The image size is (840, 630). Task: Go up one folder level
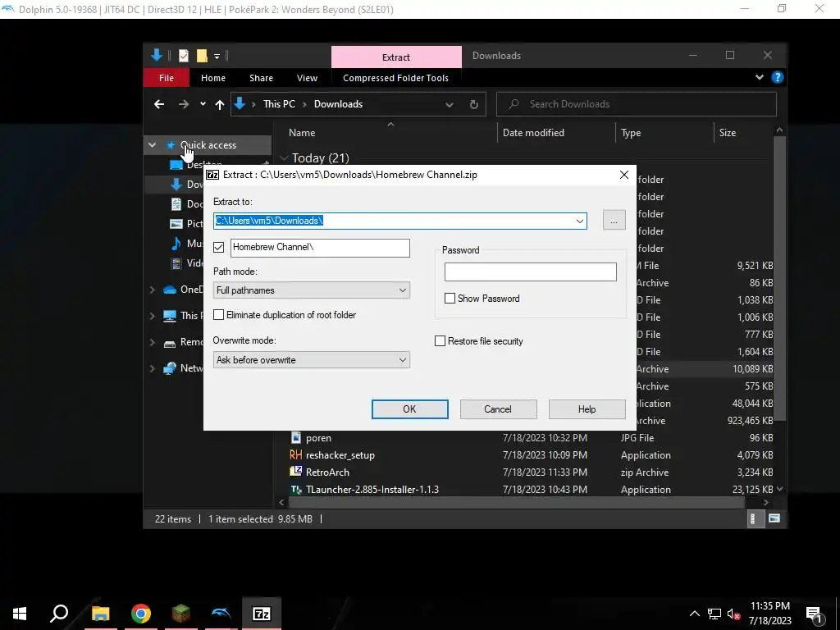click(x=220, y=104)
